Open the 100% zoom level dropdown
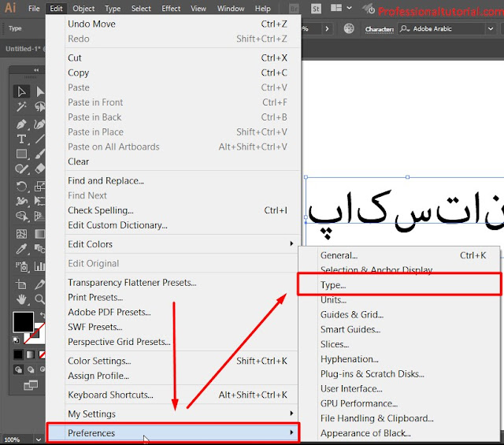The image size is (504, 445). click(x=39, y=439)
